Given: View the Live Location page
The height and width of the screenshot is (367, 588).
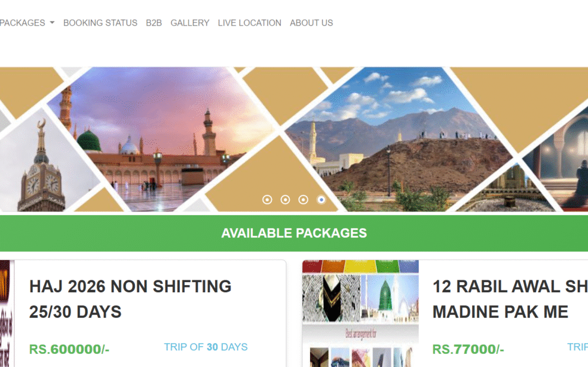Looking at the screenshot, I should tap(249, 23).
